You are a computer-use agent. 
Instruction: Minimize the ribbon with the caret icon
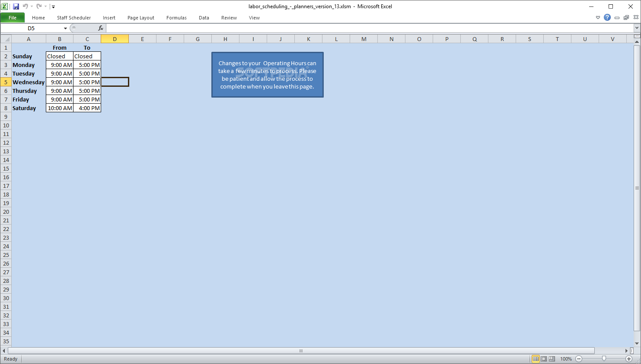(x=598, y=18)
